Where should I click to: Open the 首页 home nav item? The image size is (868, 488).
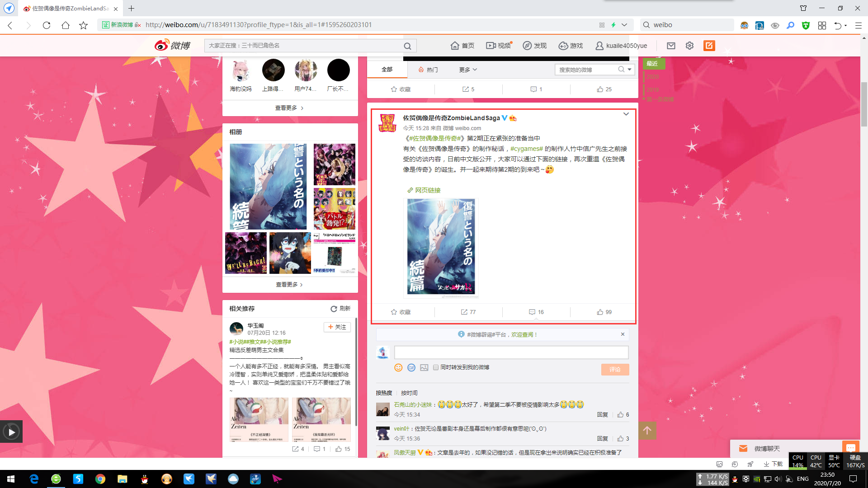pyautogui.click(x=462, y=46)
